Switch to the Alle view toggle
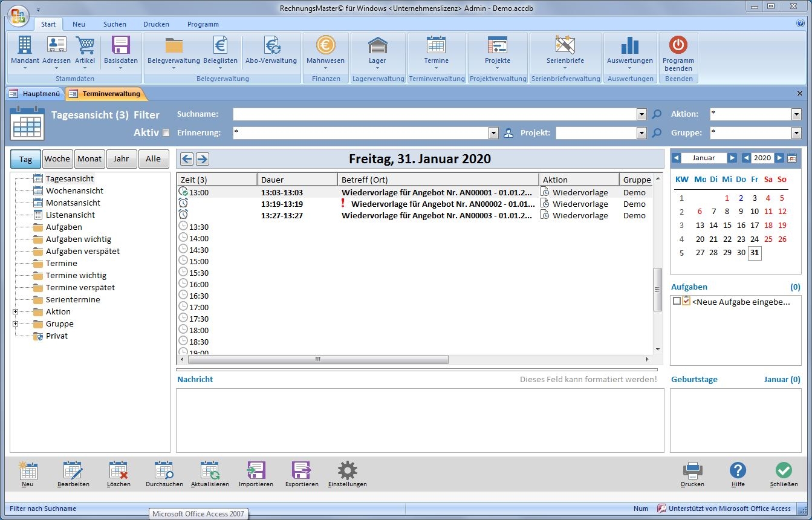 tap(154, 159)
